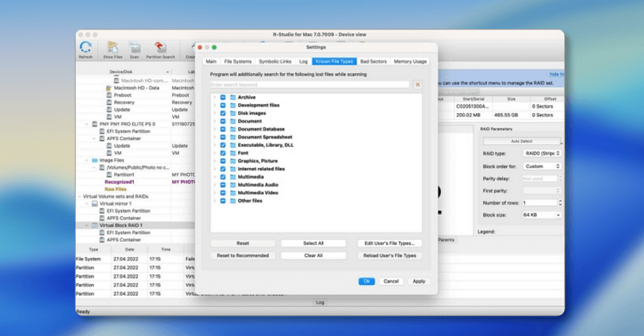The width and height of the screenshot is (644, 336).
Task: Click the Graphics, Picture folder icon
Action: click(233, 161)
